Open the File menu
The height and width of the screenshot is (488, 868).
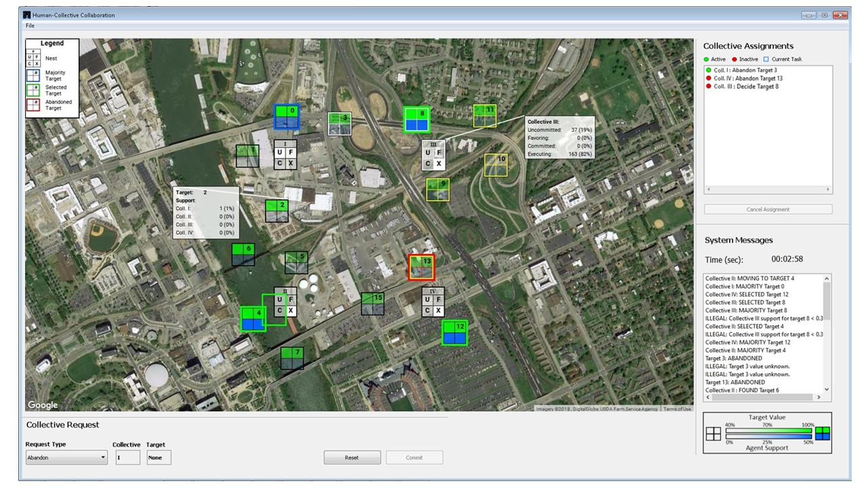coord(30,26)
